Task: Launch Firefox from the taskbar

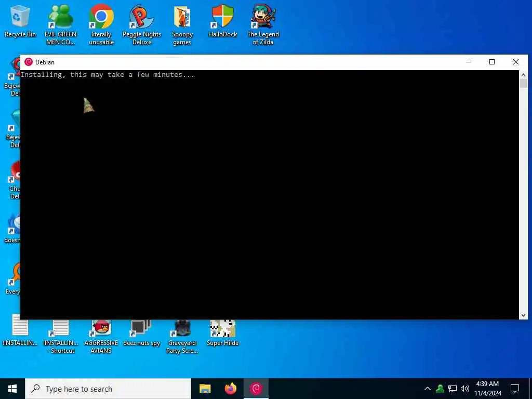Action: point(231,389)
